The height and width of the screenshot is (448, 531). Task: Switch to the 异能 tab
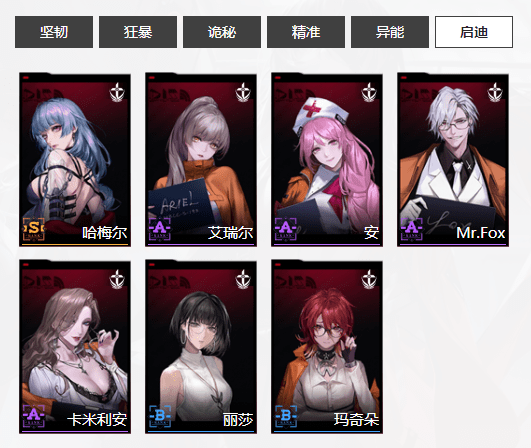coord(390,32)
